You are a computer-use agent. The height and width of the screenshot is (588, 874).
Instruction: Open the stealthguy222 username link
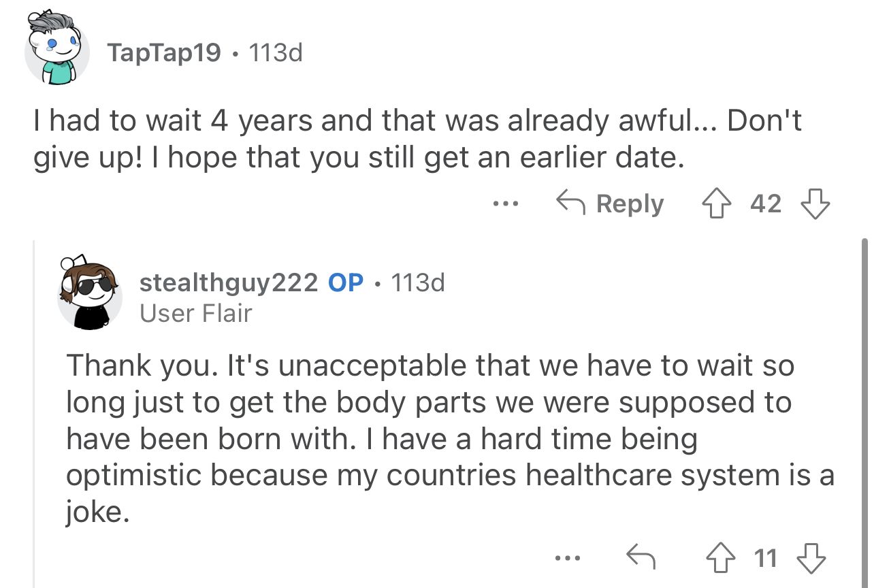pyautogui.click(x=229, y=282)
